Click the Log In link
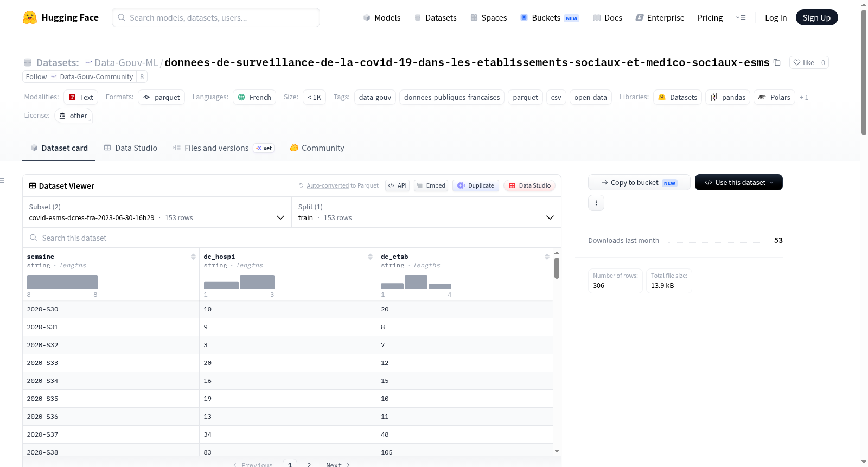 (776, 17)
